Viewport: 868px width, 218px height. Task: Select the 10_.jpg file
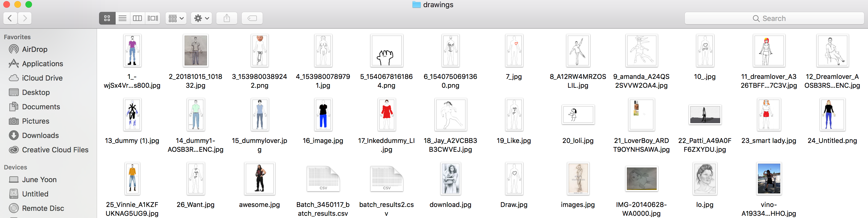click(705, 50)
